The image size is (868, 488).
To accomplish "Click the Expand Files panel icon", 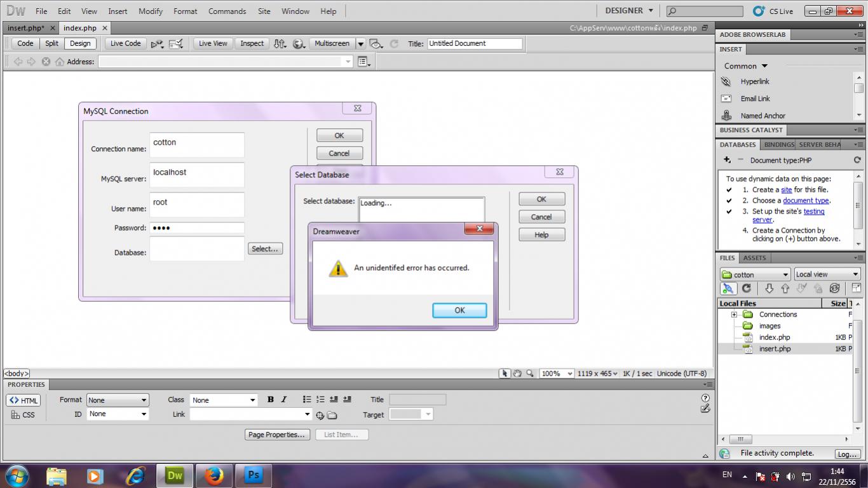I will click(x=856, y=288).
